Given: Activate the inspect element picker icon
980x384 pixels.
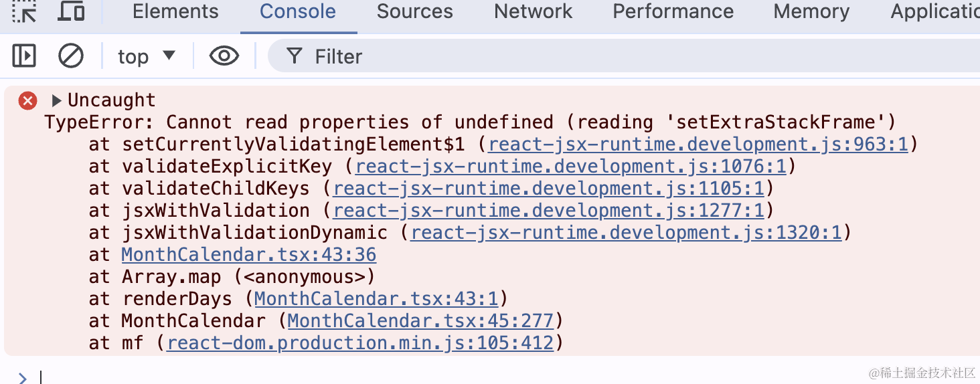Looking at the screenshot, I should [x=25, y=11].
